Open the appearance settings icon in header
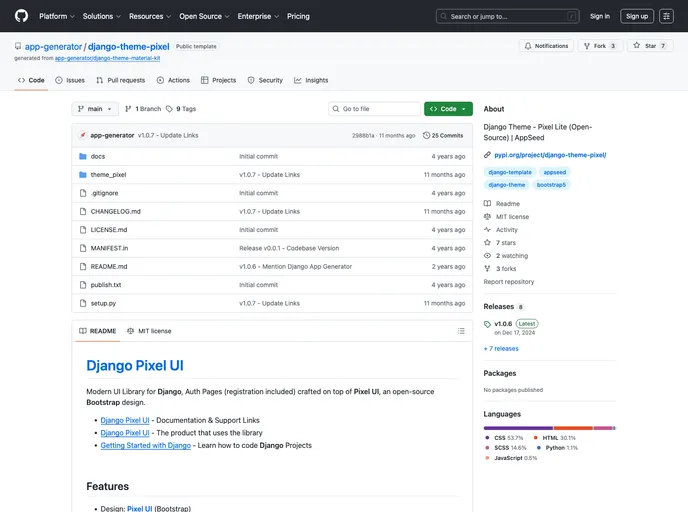 pos(666,16)
